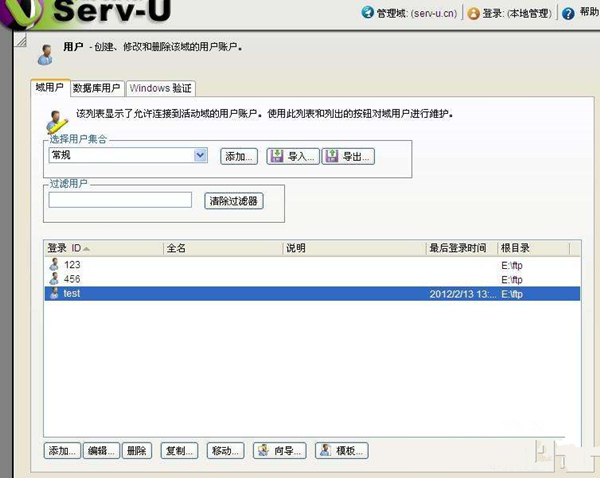
Task: Sort by the 最后登录时间 column header
Action: [462, 248]
